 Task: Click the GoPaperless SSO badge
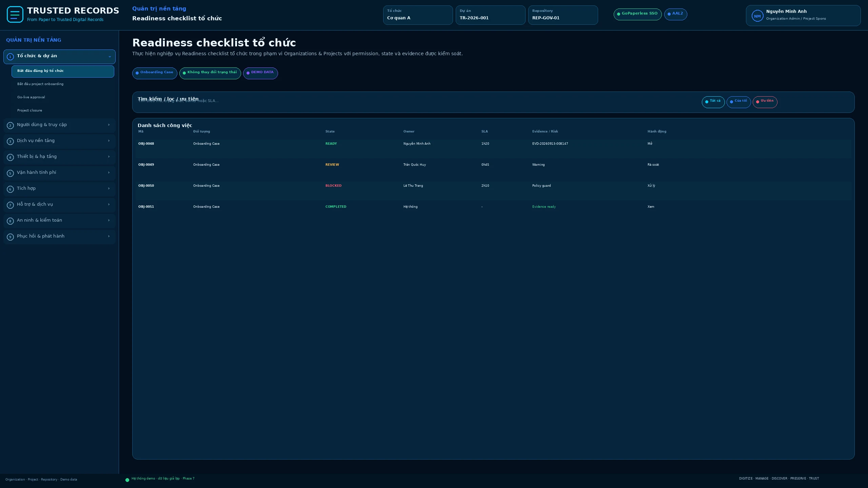[x=637, y=14]
